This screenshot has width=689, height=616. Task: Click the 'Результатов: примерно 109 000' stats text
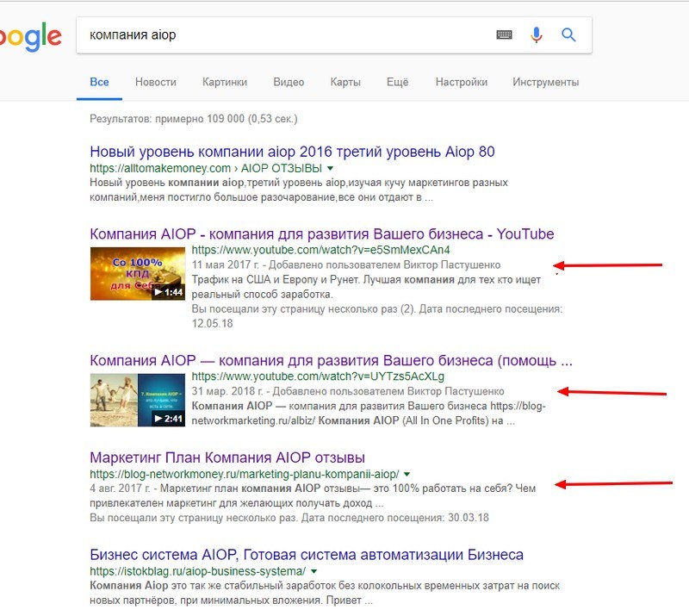click(x=193, y=119)
